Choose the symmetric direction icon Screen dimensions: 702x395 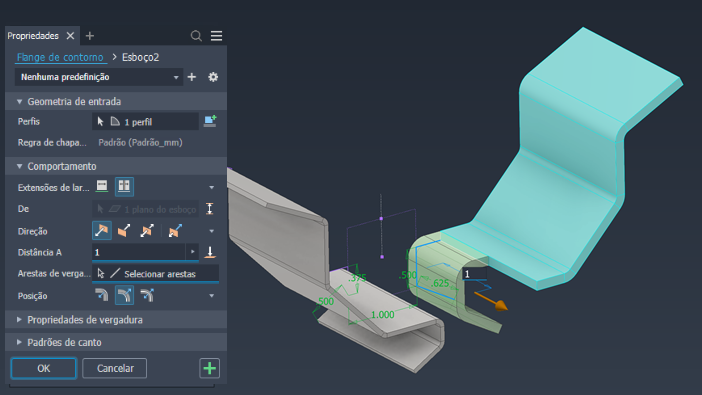[x=147, y=231]
